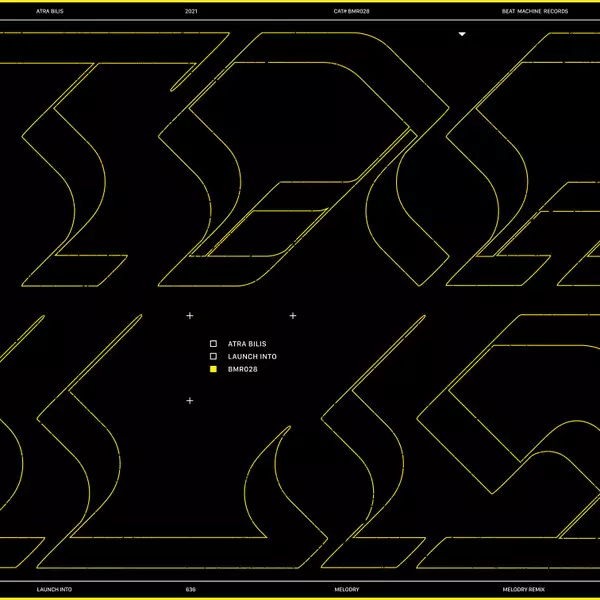This screenshot has width=600, height=600.
Task: Toggle the yellow filled box beside BMR028
Action: [213, 369]
